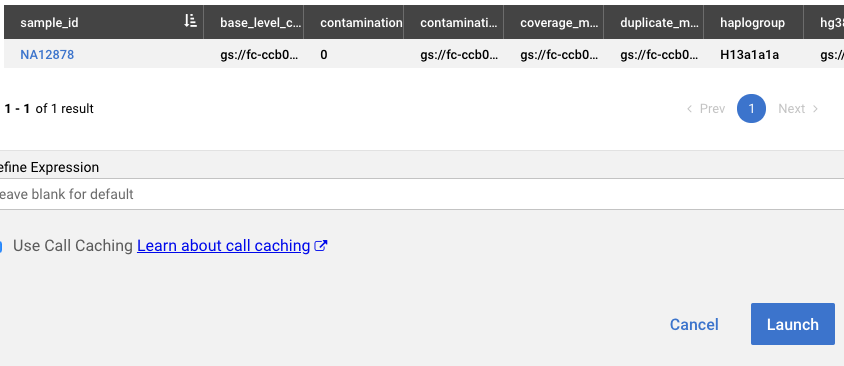Open Learn about call caching link

pos(223,246)
